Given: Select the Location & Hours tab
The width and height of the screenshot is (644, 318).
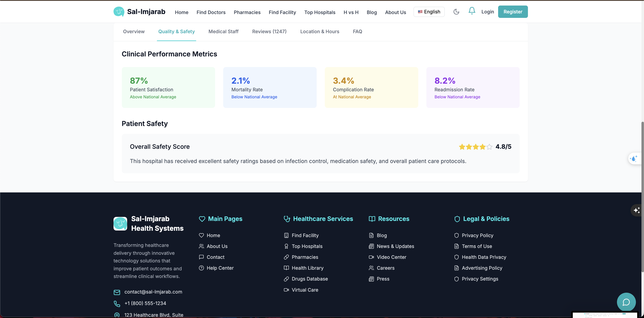Looking at the screenshot, I should tap(319, 32).
